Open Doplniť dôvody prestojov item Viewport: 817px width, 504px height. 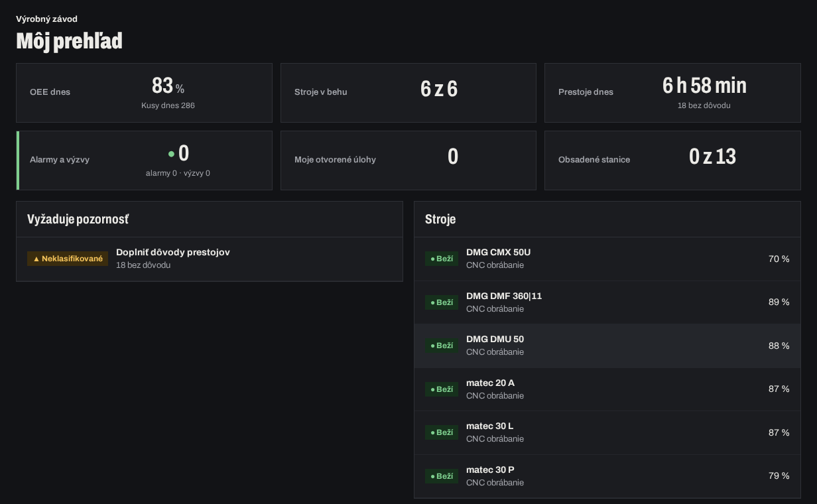[210, 259]
